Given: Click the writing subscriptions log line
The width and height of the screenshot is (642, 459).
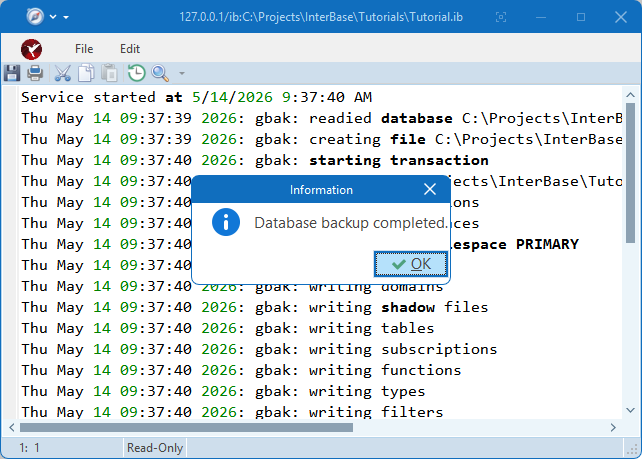Looking at the screenshot, I should [259, 349].
